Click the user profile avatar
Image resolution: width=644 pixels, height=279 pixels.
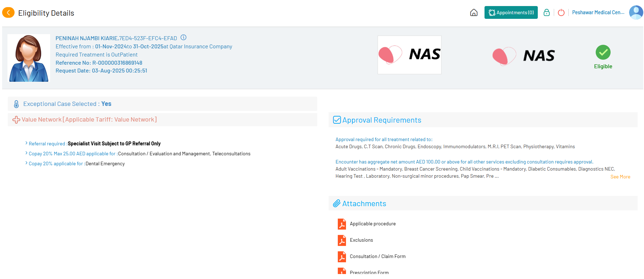pos(636,12)
